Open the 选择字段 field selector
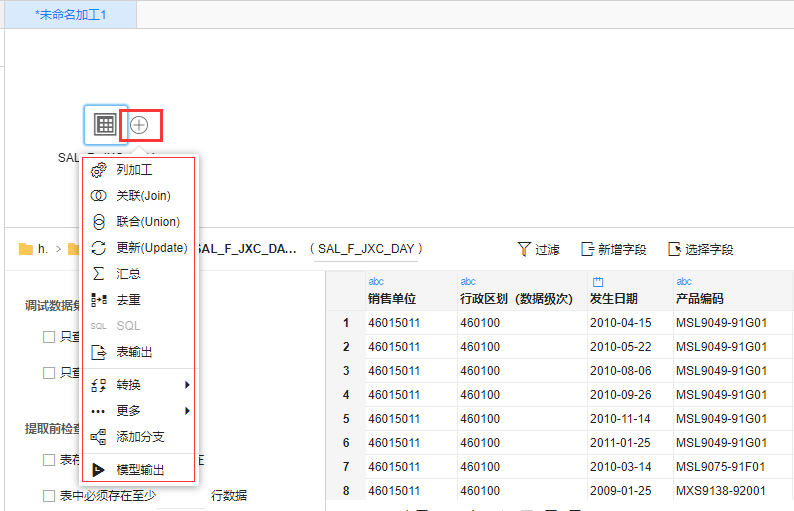Image resolution: width=794 pixels, height=511 pixels. pos(700,249)
